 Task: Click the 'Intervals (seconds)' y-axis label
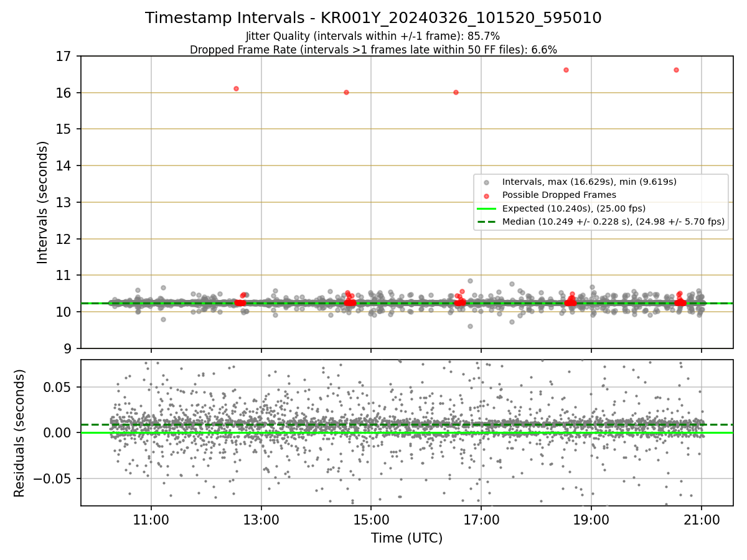(43, 202)
